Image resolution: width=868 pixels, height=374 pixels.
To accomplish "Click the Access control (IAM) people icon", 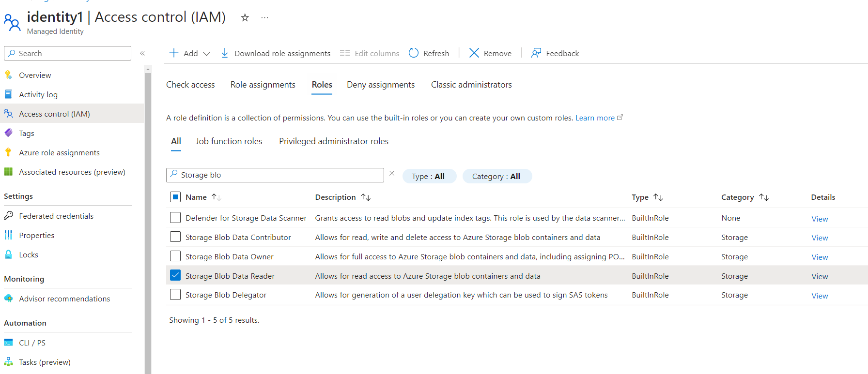I will 9,114.
